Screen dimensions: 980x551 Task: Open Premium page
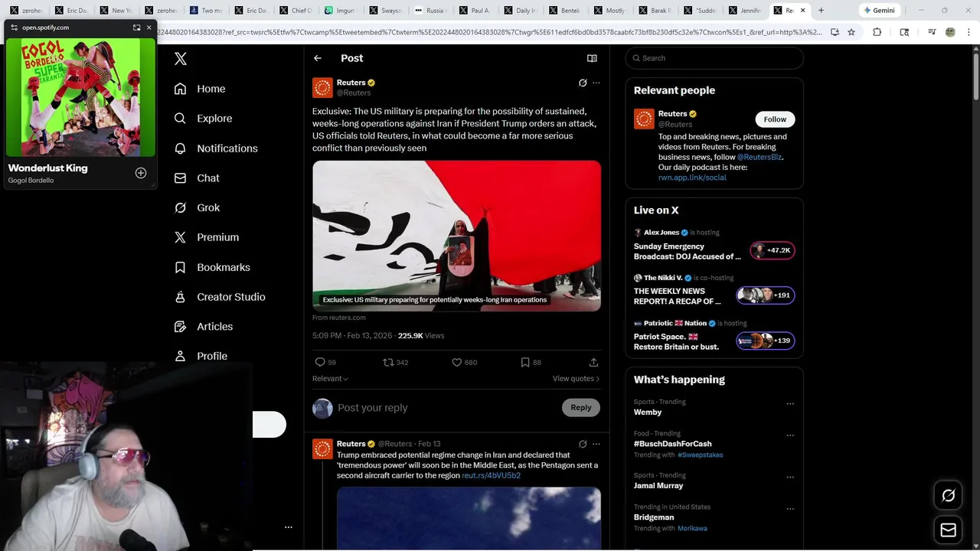206,237
